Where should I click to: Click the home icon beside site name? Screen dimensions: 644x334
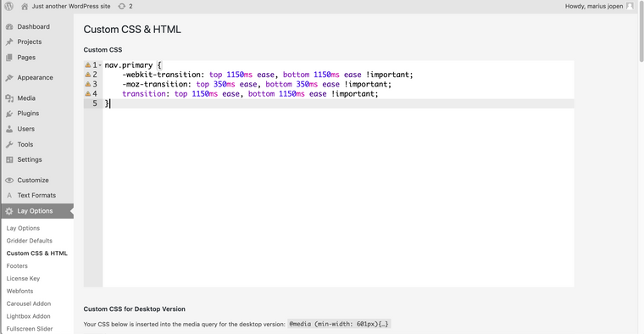click(x=25, y=6)
